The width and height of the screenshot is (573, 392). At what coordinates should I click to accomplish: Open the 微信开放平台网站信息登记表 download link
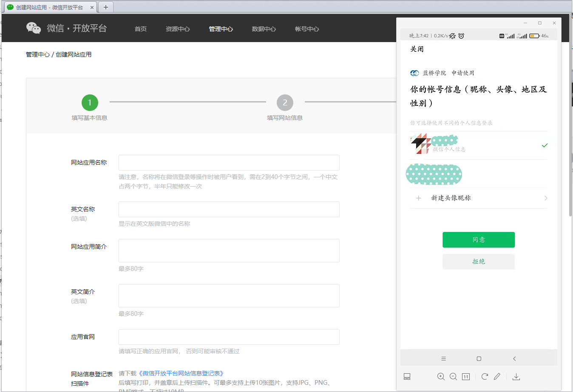(181, 373)
